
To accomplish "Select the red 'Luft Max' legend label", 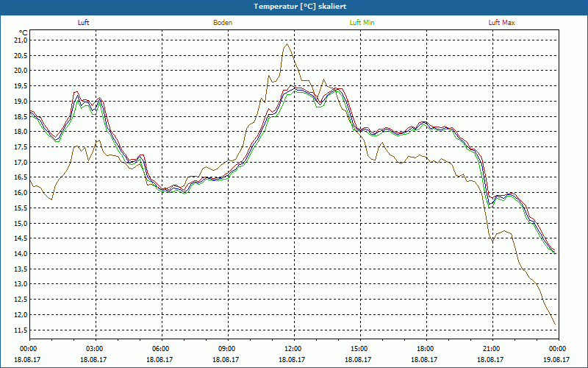I will (x=501, y=23).
